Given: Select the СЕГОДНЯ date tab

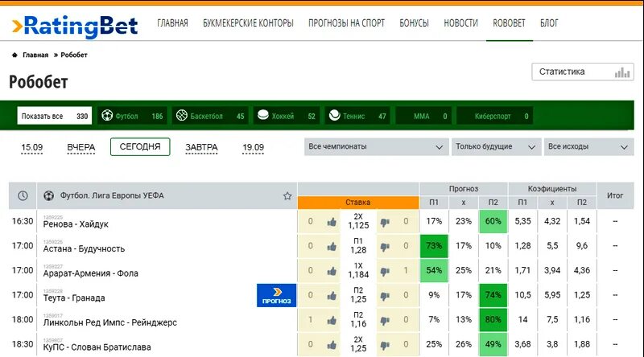Looking at the screenshot, I should (140, 147).
